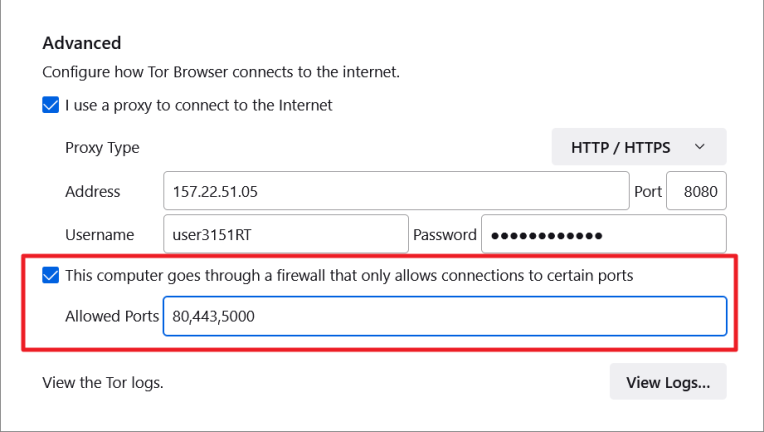This screenshot has height=432, width=764.
Task: Focus the Port field showing 8080
Action: 696,191
